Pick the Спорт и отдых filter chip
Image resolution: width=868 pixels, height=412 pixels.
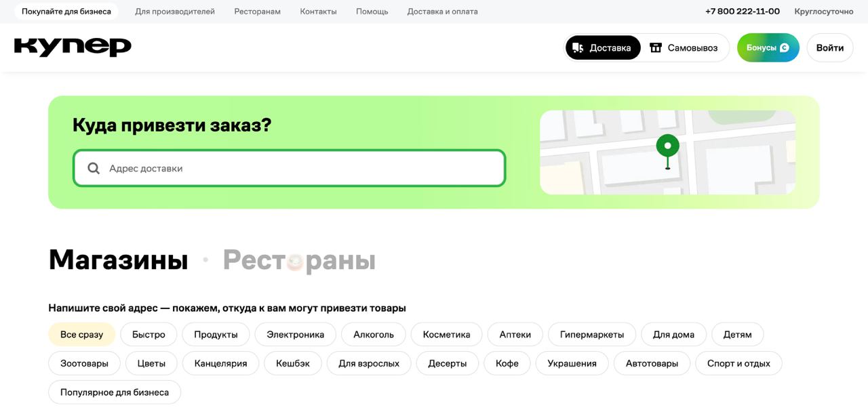pyautogui.click(x=738, y=364)
